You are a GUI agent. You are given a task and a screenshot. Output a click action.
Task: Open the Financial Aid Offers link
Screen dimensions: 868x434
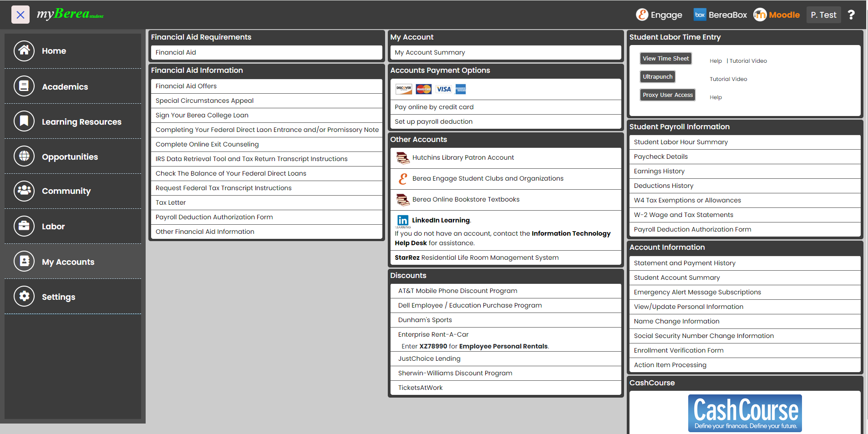point(186,86)
